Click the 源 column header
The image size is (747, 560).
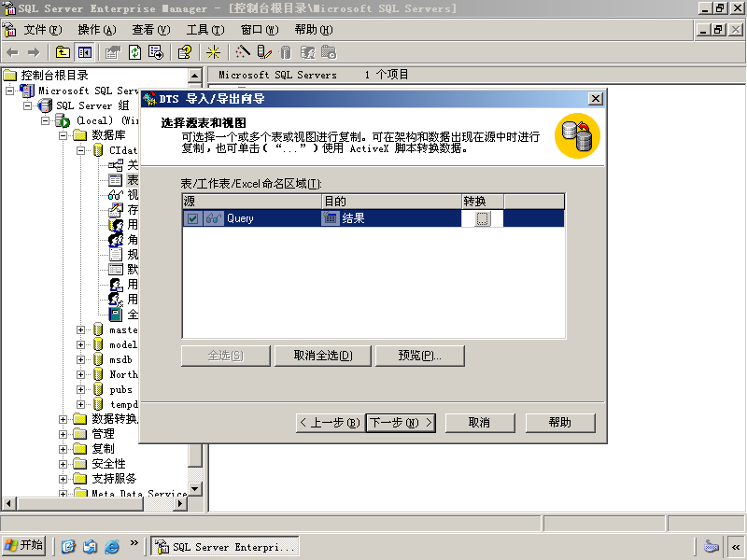[x=252, y=202]
